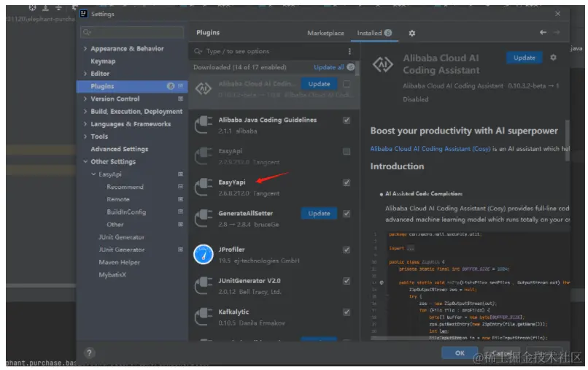Click Update button in plugin details header
Image resolution: width=588 pixels, height=370 pixels.
click(524, 58)
